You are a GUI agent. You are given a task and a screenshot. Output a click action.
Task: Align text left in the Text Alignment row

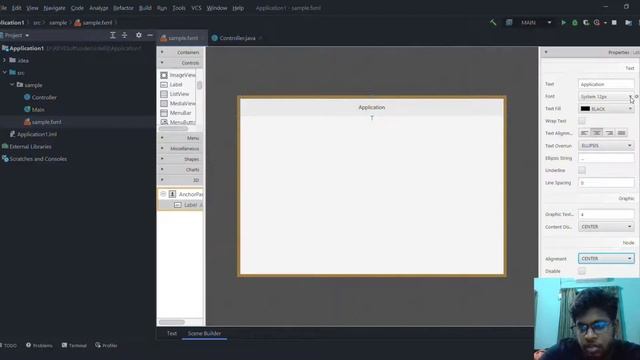tap(584, 133)
